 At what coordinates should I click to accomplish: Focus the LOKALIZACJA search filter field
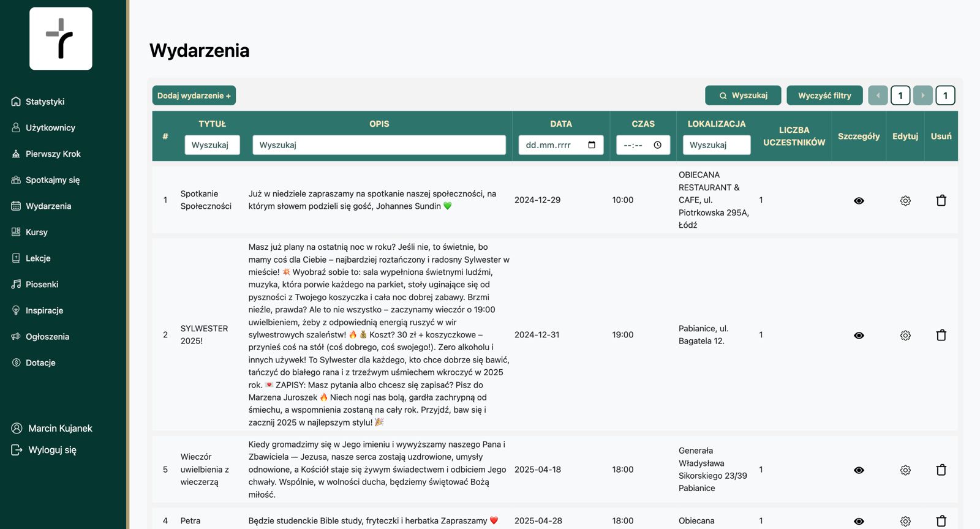[x=717, y=145]
